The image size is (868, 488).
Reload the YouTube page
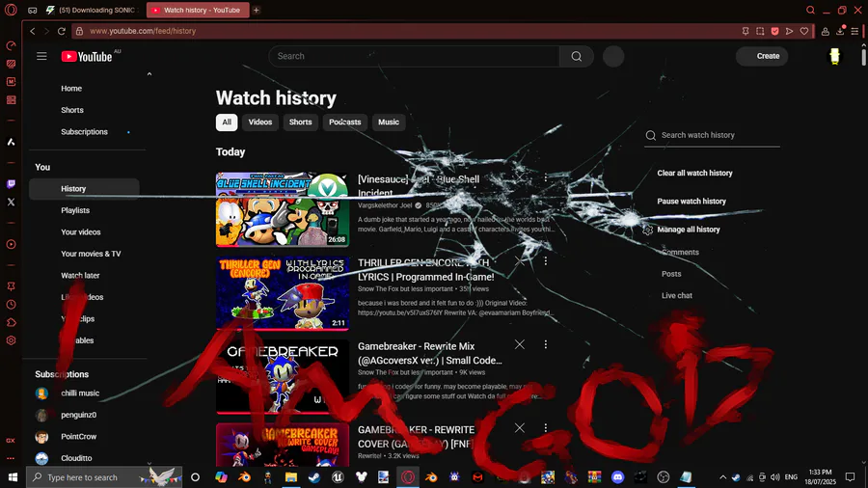click(62, 31)
